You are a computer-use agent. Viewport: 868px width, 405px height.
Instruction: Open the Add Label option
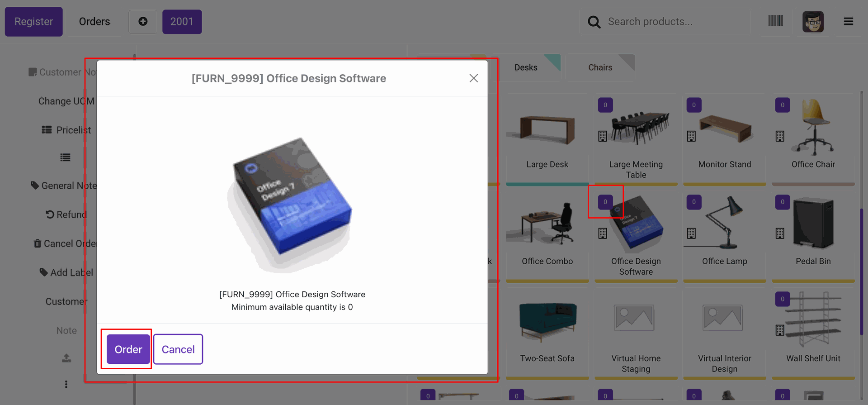pos(66,272)
